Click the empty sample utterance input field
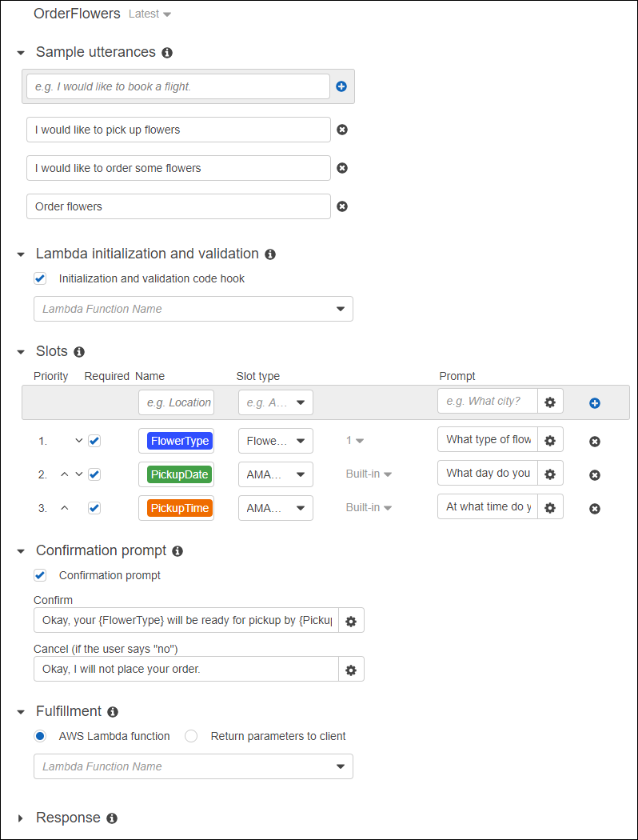The image size is (638, 840). coord(176,86)
